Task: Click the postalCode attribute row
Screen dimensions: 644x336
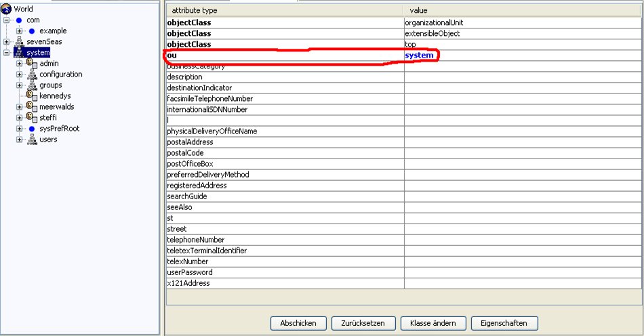Action: pyautogui.click(x=404, y=153)
